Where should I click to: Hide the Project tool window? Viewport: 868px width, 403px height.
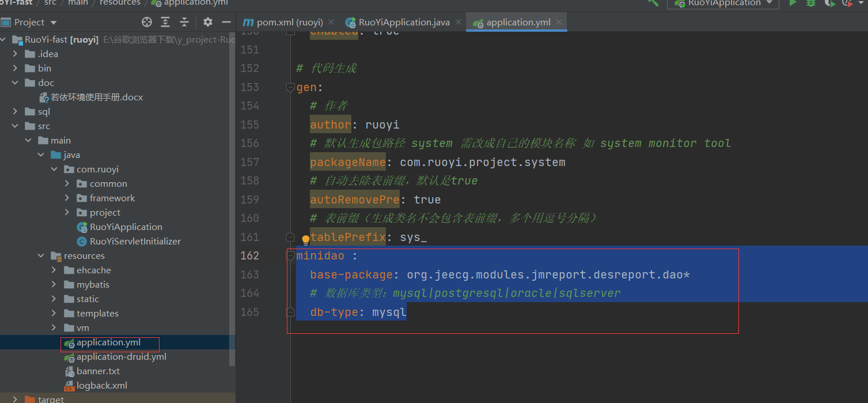226,22
